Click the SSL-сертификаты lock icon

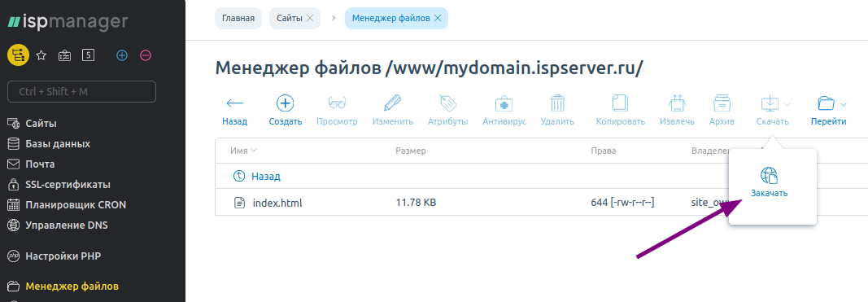click(13, 185)
